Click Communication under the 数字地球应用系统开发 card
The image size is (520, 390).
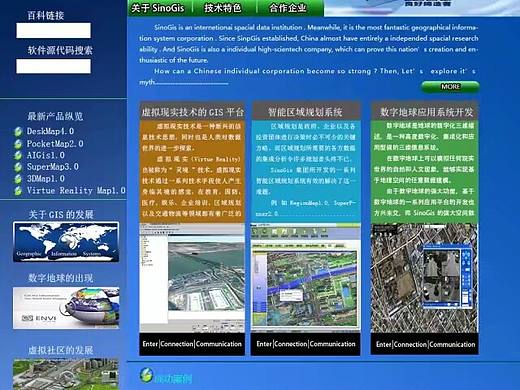tap(452, 344)
